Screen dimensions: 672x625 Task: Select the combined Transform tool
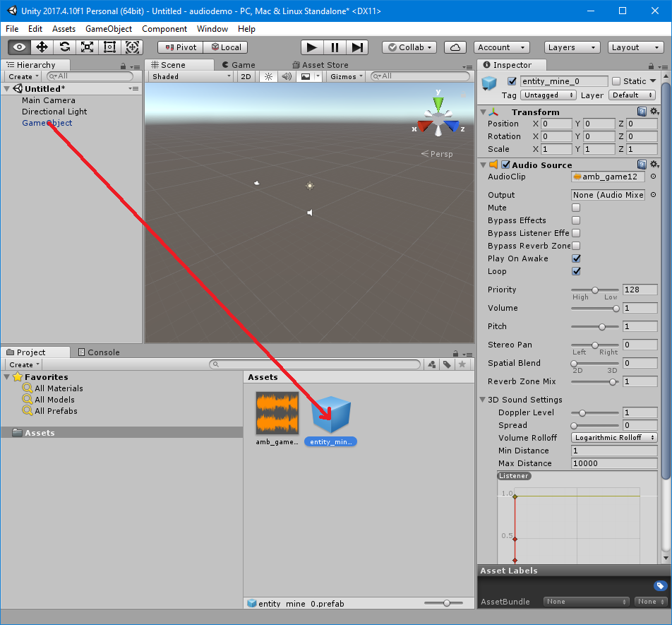(x=132, y=47)
